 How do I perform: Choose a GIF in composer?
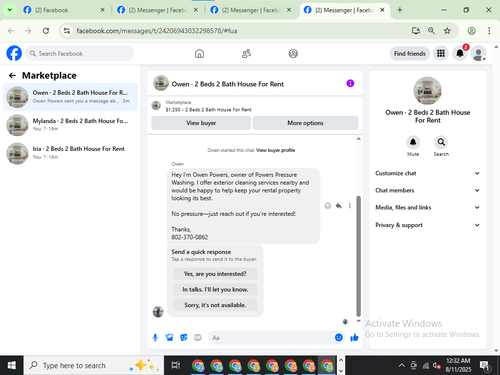point(198,338)
